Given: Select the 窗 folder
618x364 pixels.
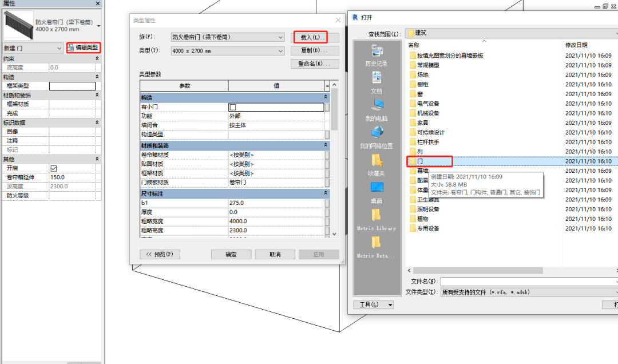Looking at the screenshot, I should click(x=416, y=94).
